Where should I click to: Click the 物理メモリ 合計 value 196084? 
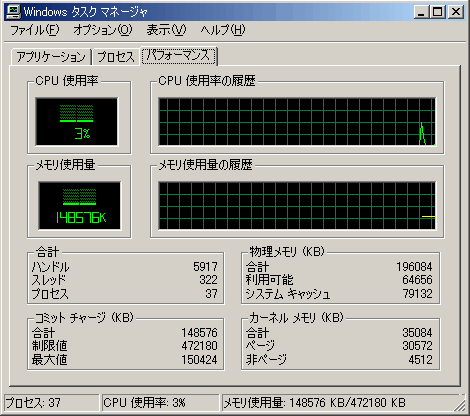[x=414, y=267]
